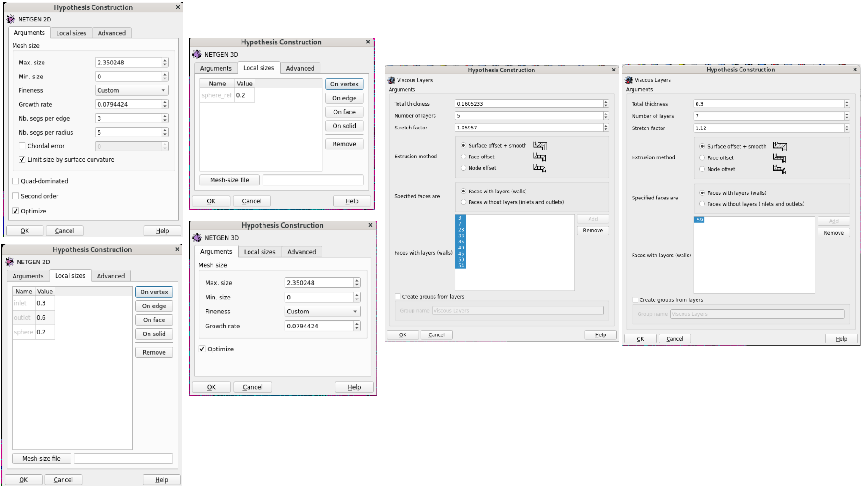Click NETGEN 2D icon above the Quad-dominated dialog

coord(11,20)
